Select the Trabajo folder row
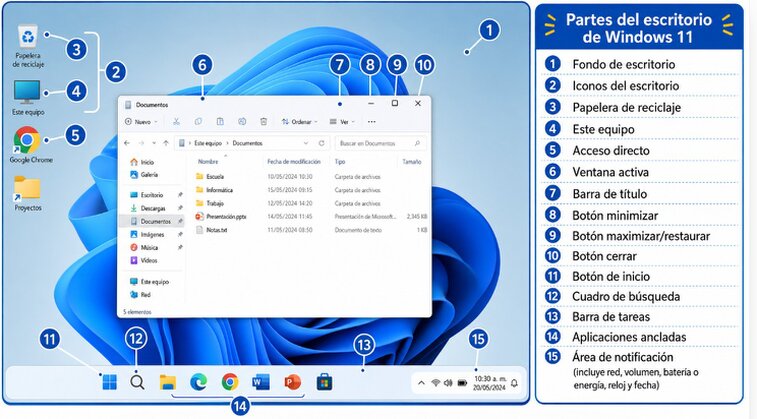Image resolution: width=757 pixels, height=419 pixels. coord(311,203)
